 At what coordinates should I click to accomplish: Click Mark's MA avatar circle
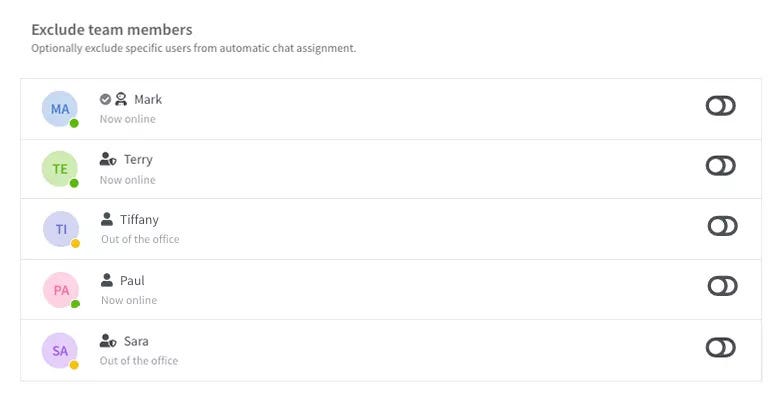[x=60, y=109]
